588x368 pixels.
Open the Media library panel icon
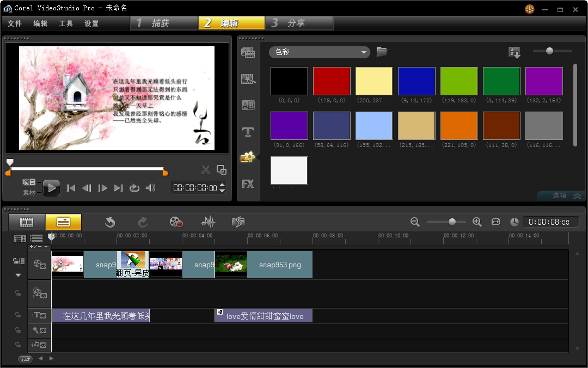[248, 52]
